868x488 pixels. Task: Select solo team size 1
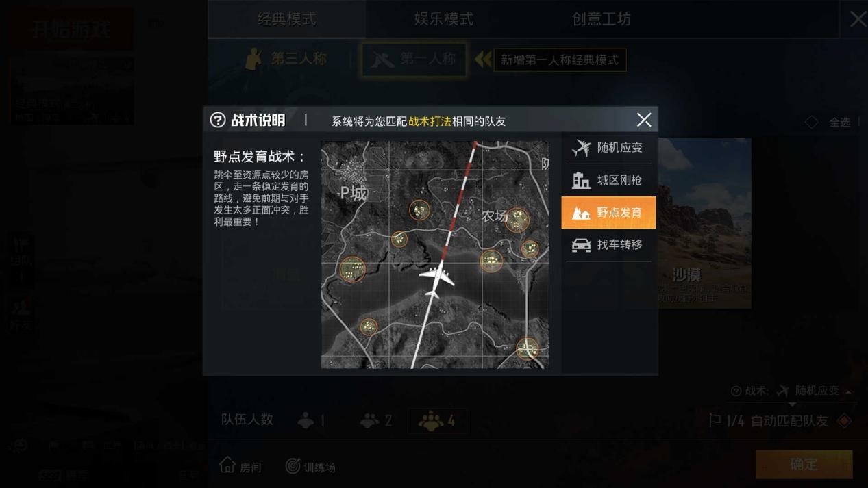pyautogui.click(x=312, y=420)
